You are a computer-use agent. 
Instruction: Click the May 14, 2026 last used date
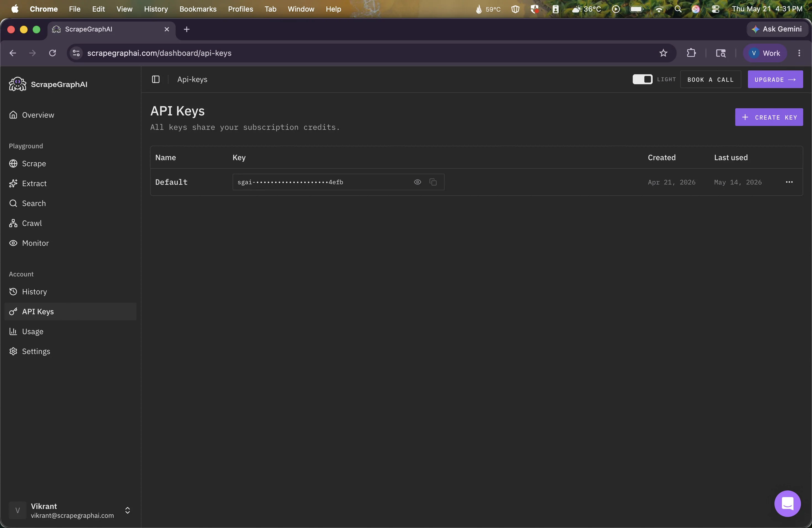738,182
